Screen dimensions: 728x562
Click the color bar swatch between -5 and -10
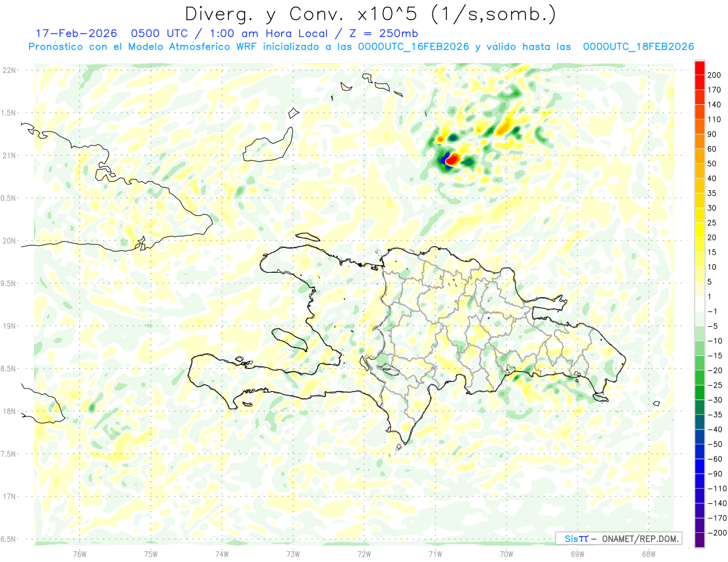pos(699,333)
